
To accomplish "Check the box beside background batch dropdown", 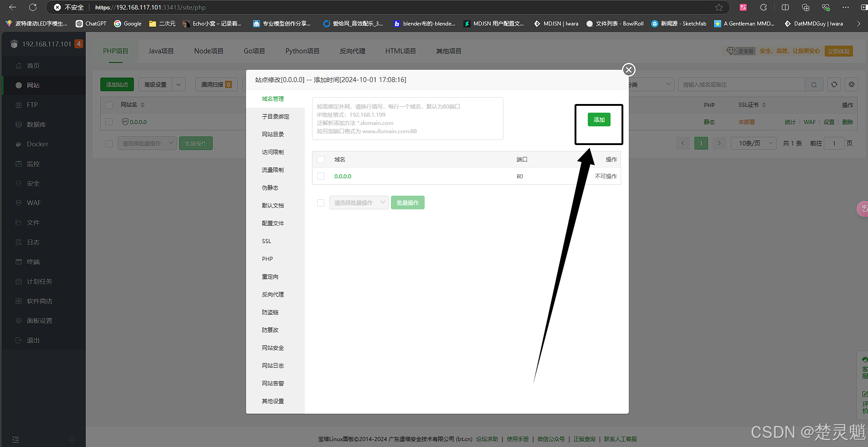I will (109, 144).
